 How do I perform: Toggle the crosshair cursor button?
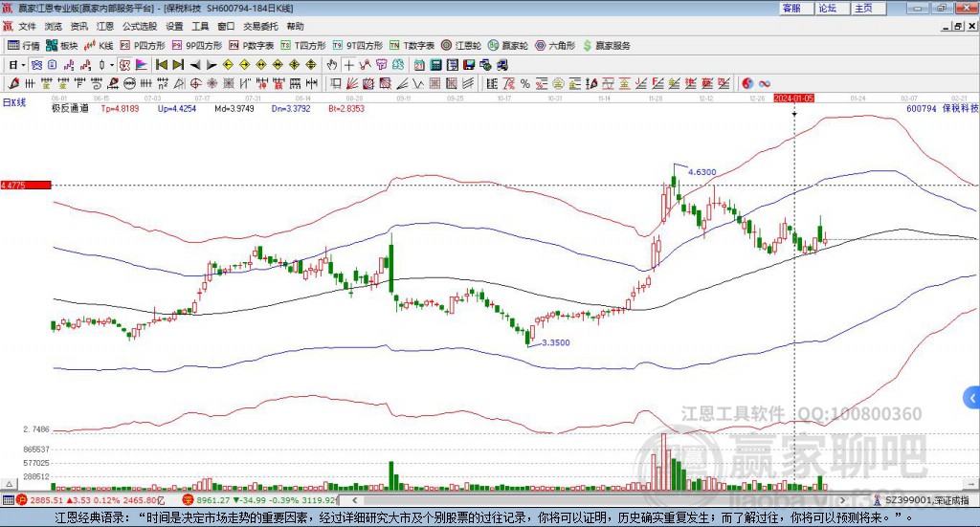click(348, 65)
